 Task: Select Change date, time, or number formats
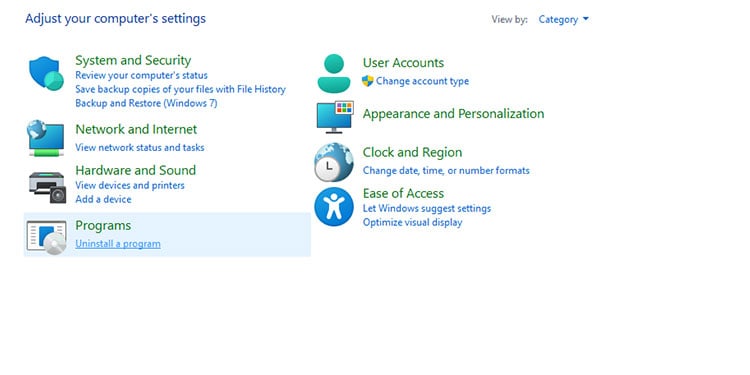446,170
